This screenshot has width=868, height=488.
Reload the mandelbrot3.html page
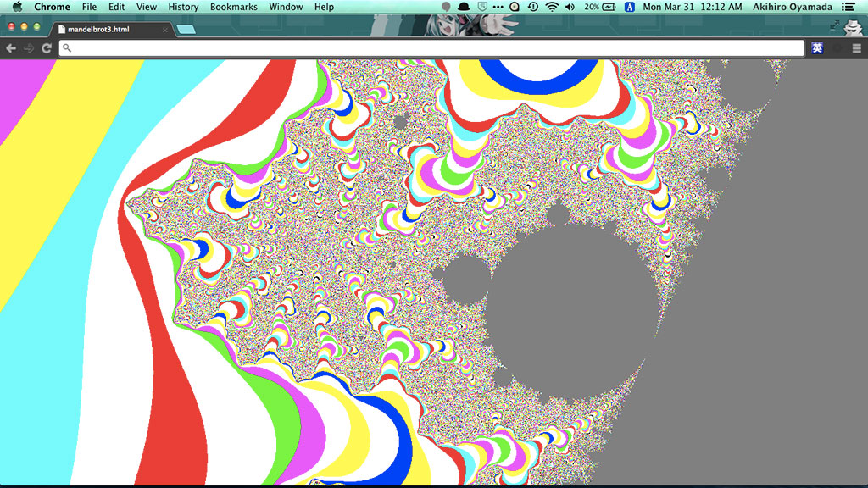pyautogui.click(x=46, y=48)
